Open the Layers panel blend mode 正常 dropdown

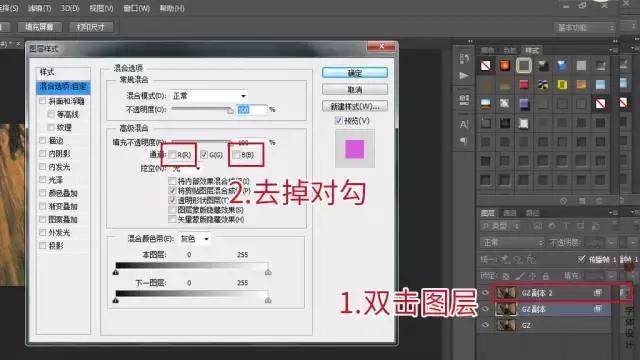click(x=512, y=242)
